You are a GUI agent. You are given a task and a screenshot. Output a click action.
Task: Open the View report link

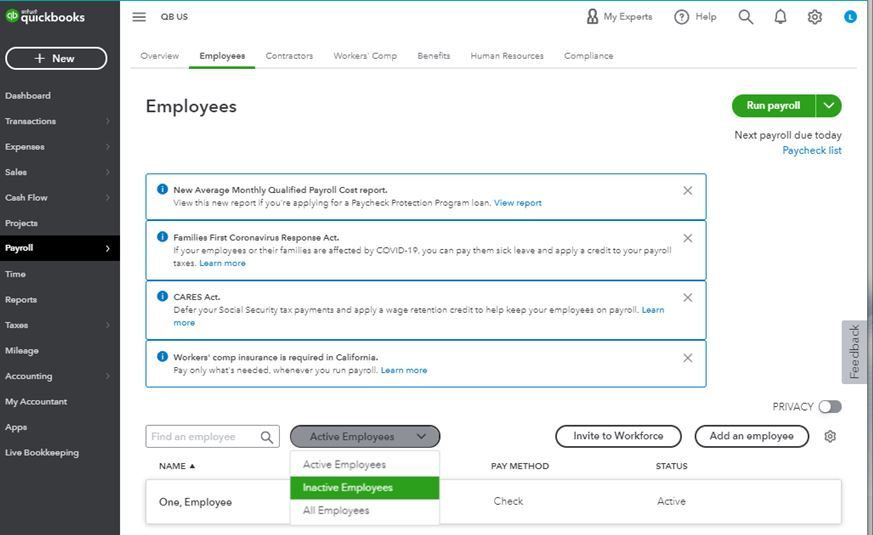(x=518, y=203)
